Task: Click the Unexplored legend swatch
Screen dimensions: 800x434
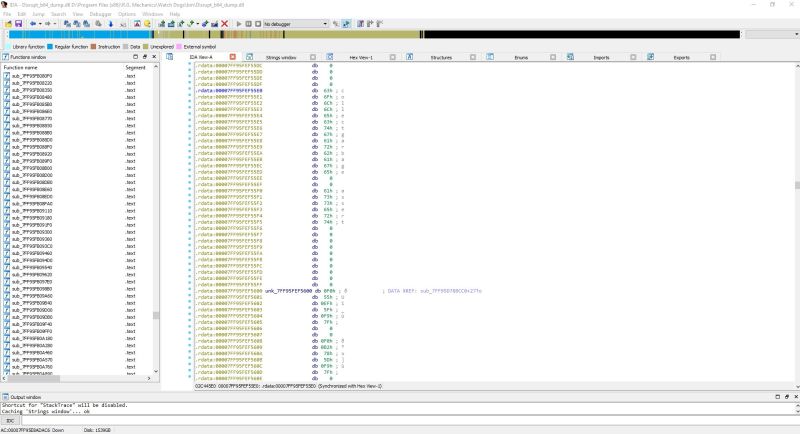Action: 146,46
